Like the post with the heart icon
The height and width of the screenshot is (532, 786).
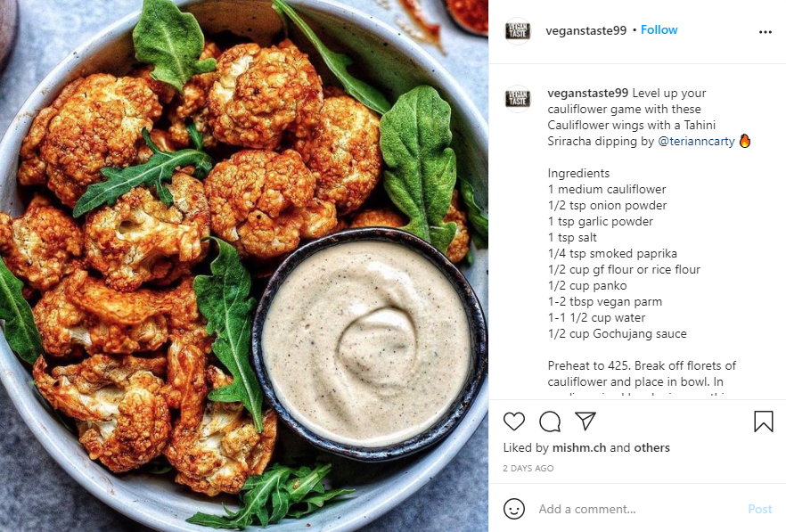click(514, 422)
